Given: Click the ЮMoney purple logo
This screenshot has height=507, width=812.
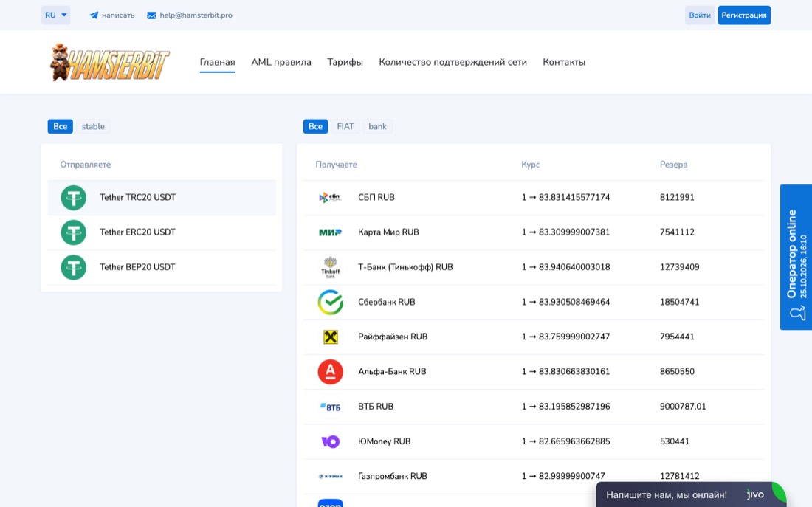Looking at the screenshot, I should click(331, 442).
